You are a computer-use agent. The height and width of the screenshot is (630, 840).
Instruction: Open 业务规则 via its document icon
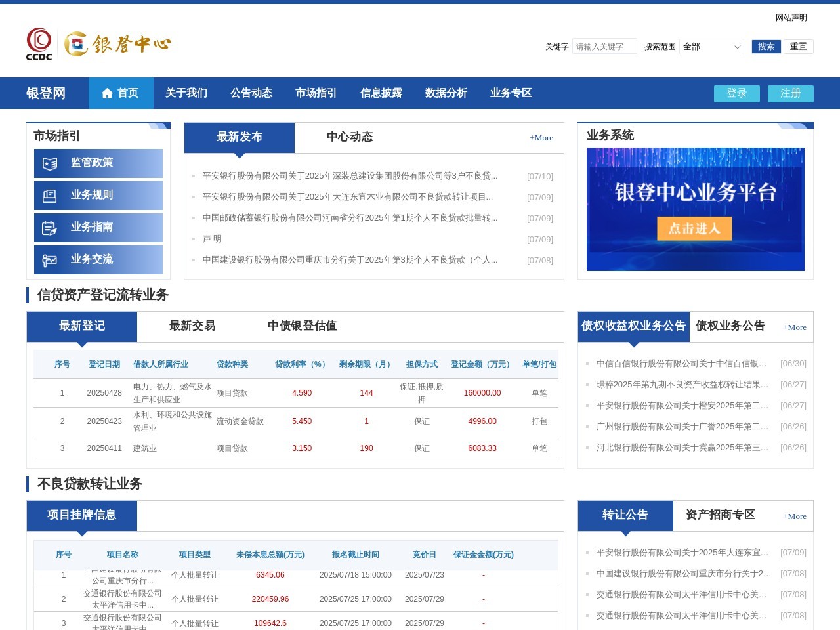coord(50,196)
